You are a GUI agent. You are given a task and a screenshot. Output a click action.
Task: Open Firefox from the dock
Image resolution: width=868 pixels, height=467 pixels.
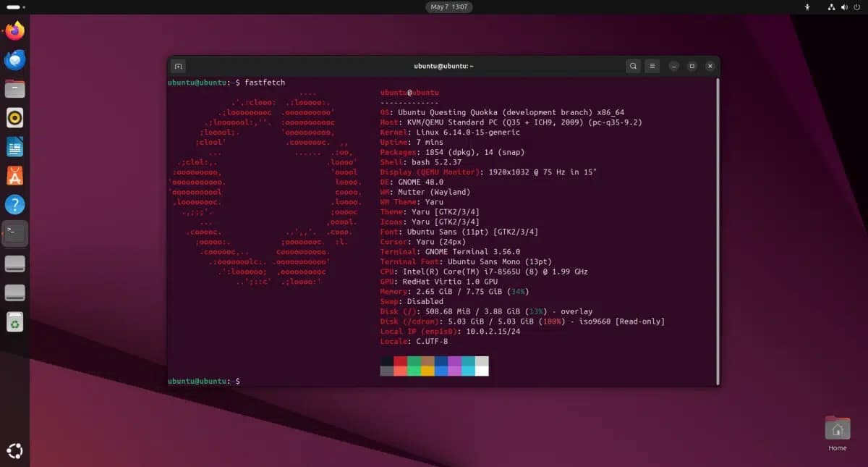click(x=14, y=30)
